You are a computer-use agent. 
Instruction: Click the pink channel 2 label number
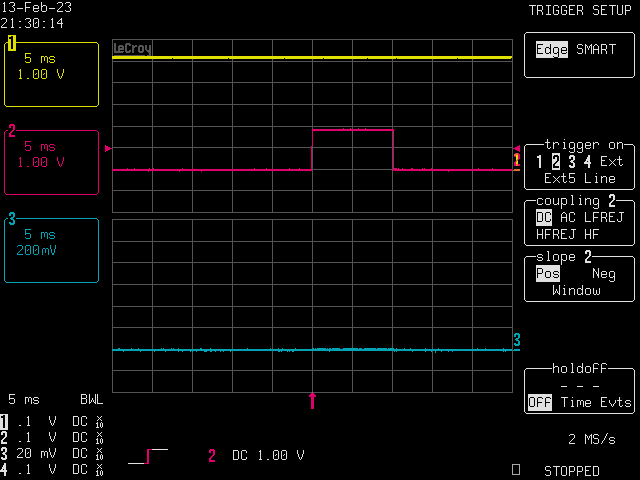[12, 130]
